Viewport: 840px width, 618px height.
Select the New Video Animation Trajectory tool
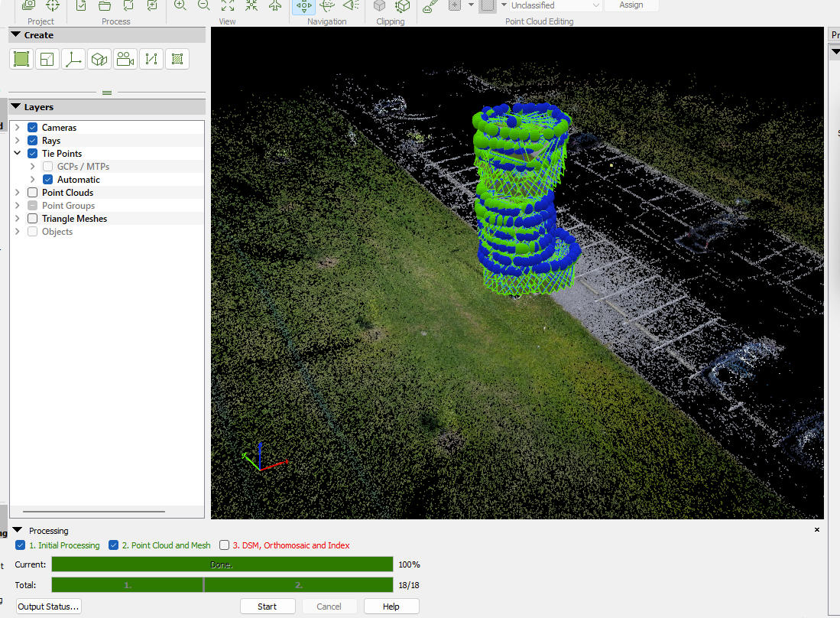[x=125, y=59]
